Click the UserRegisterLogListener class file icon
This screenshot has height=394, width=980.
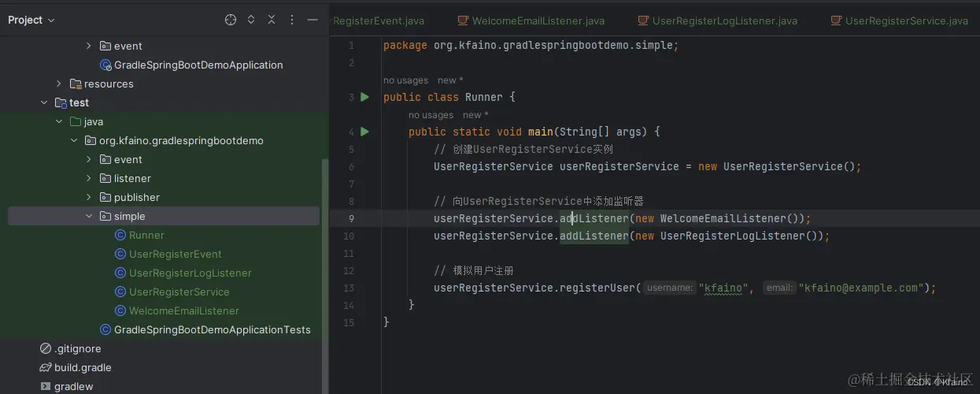[x=120, y=273]
